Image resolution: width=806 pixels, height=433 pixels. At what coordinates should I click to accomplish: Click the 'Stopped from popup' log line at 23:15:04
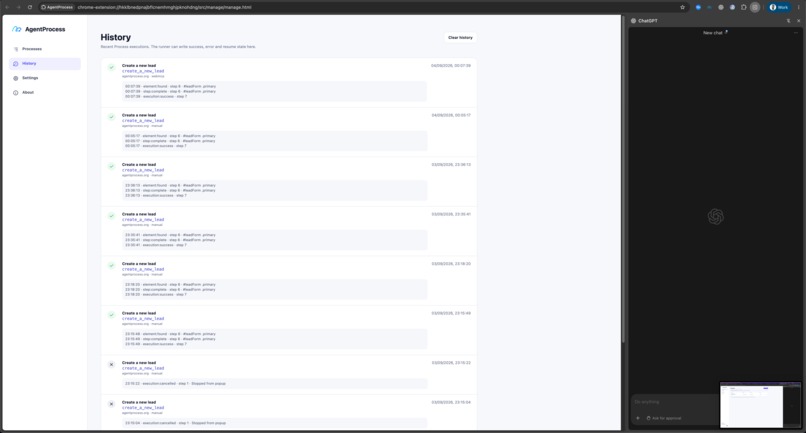pyautogui.click(x=175, y=423)
